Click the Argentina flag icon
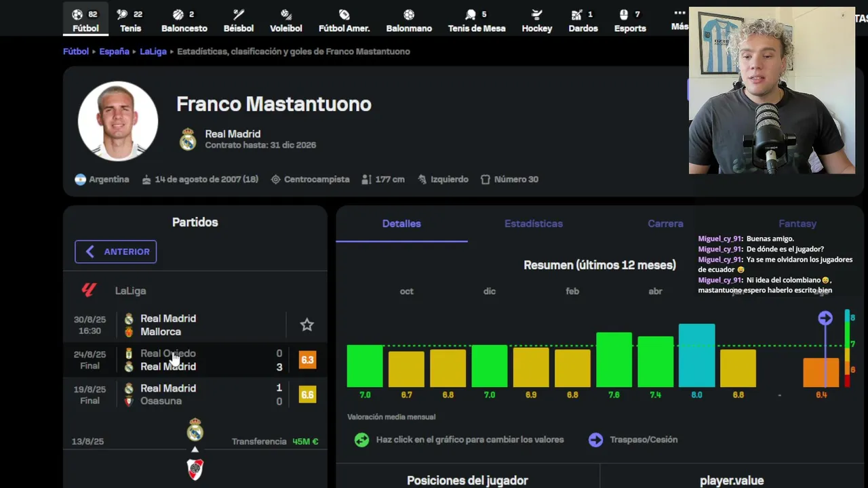 coord(81,180)
